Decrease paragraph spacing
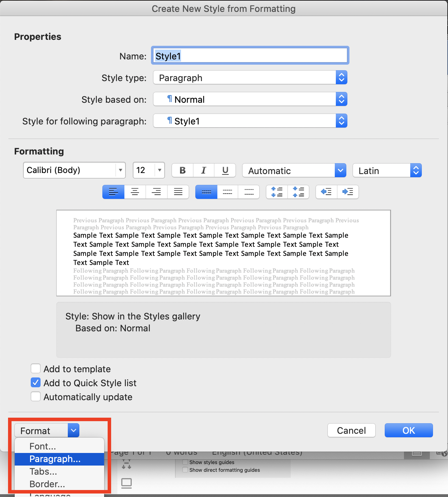The width and height of the screenshot is (448, 497). pyautogui.click(x=298, y=192)
